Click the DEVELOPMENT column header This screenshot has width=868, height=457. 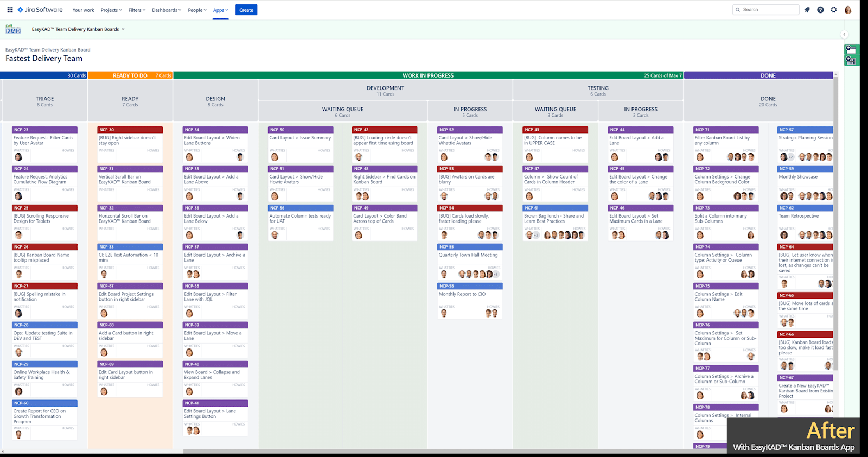tap(386, 90)
